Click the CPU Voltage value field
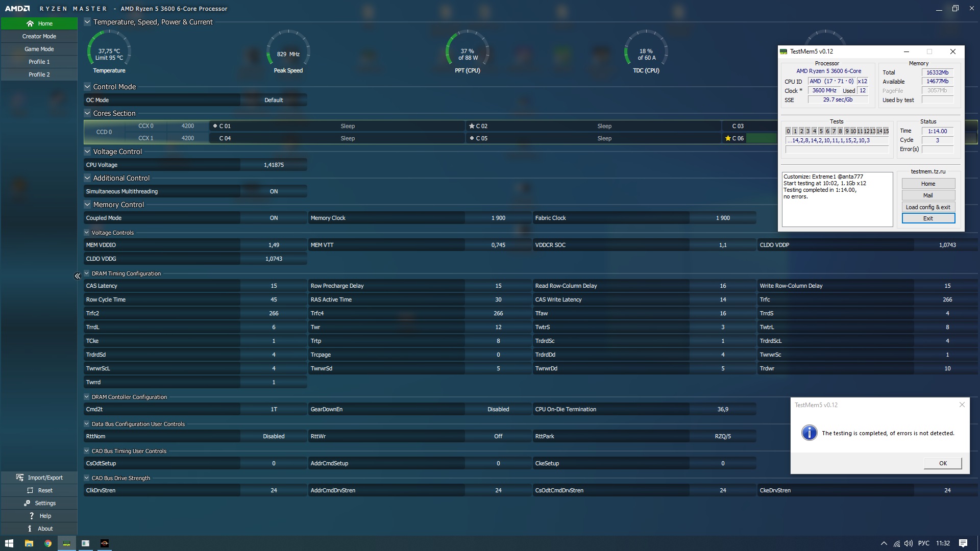The width and height of the screenshot is (980, 551). pos(274,165)
